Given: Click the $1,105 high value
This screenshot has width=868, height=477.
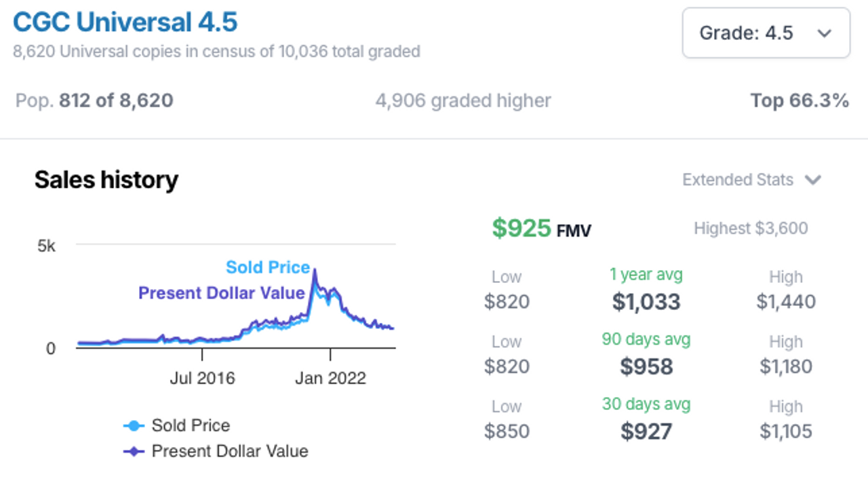Looking at the screenshot, I should pos(786,432).
